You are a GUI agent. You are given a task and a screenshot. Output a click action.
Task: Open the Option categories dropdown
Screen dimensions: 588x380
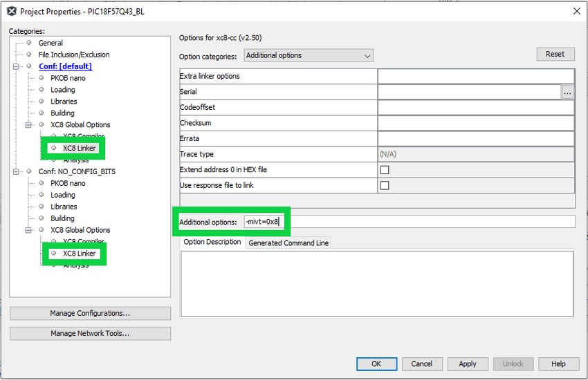pyautogui.click(x=309, y=55)
